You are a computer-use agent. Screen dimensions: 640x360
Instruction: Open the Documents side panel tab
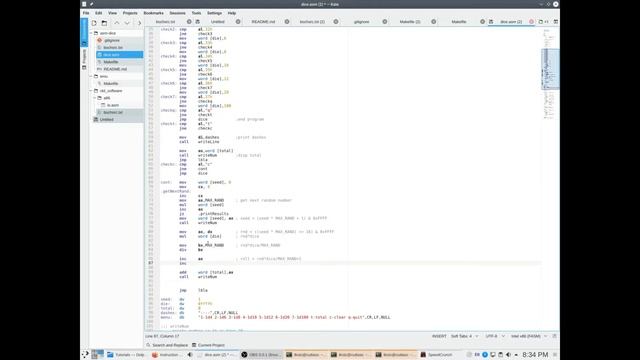pos(84,32)
